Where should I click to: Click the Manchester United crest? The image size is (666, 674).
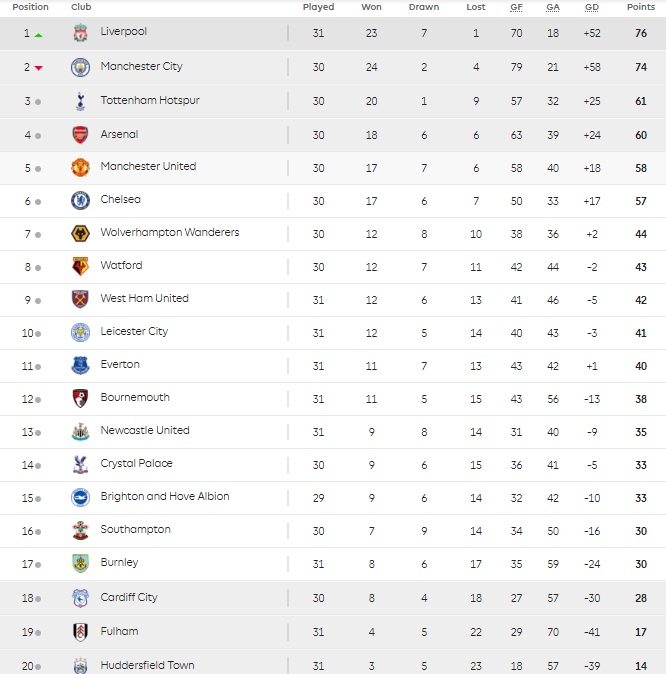click(x=80, y=168)
